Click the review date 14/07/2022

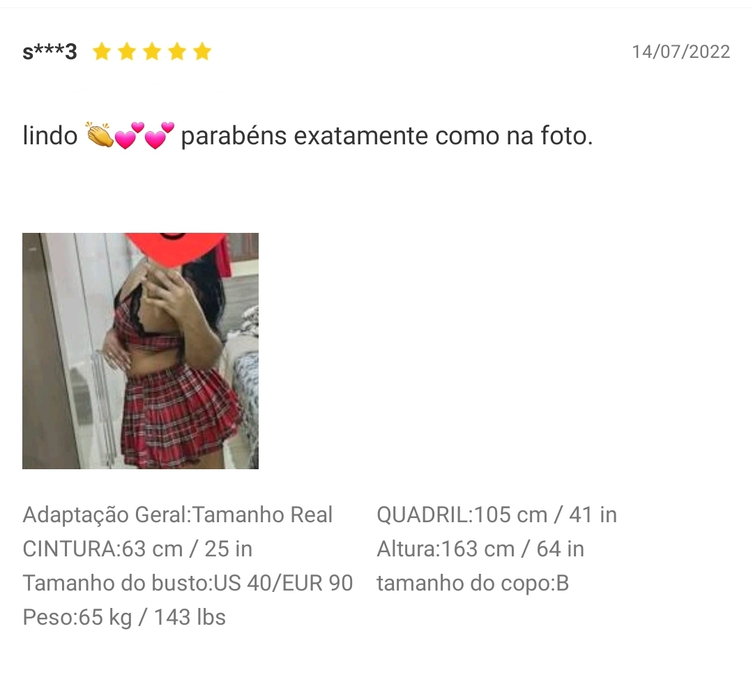[680, 52]
